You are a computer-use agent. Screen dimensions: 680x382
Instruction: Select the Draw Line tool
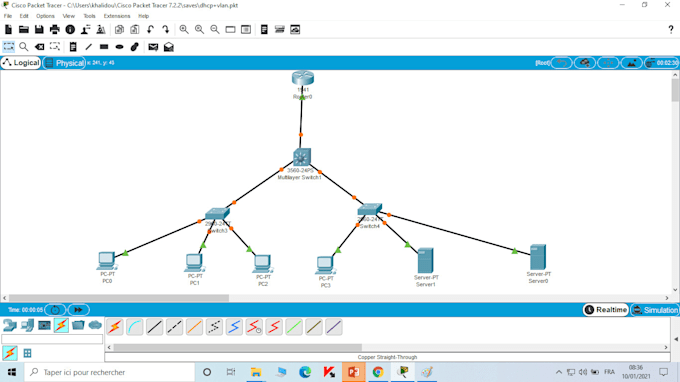click(88, 47)
